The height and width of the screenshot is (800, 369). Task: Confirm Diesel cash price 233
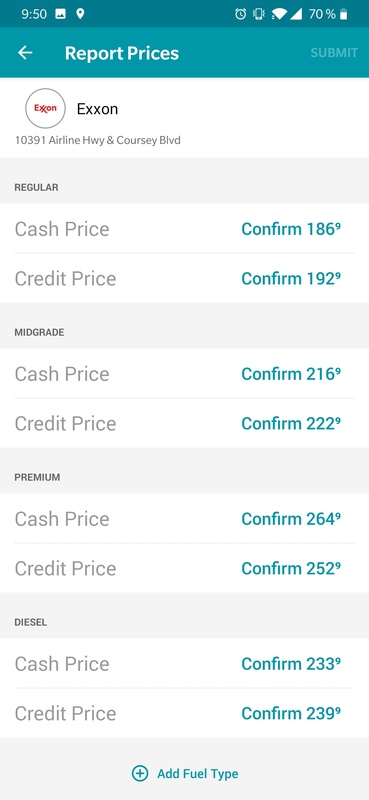pyautogui.click(x=291, y=664)
